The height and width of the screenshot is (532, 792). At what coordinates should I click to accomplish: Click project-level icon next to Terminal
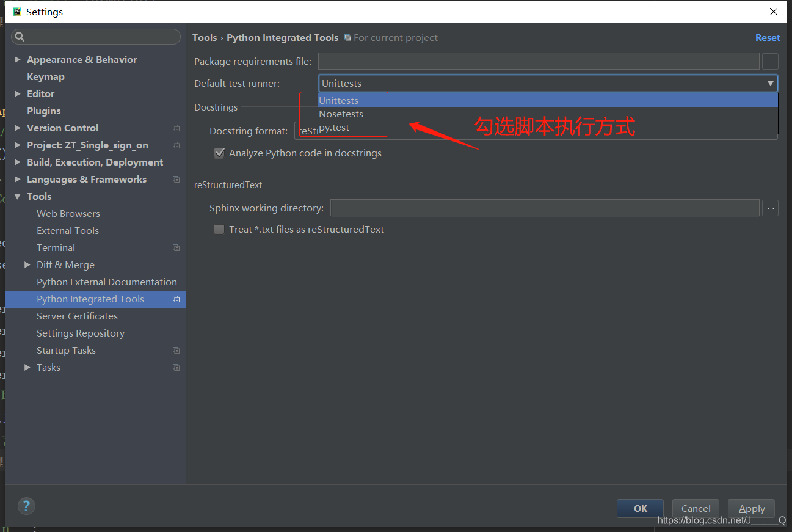(176, 248)
